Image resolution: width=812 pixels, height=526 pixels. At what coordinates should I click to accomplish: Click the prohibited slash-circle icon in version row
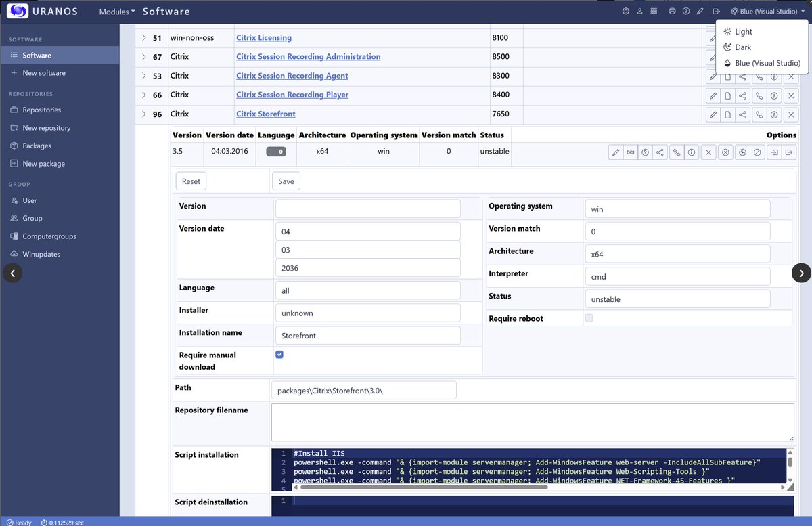coord(757,153)
